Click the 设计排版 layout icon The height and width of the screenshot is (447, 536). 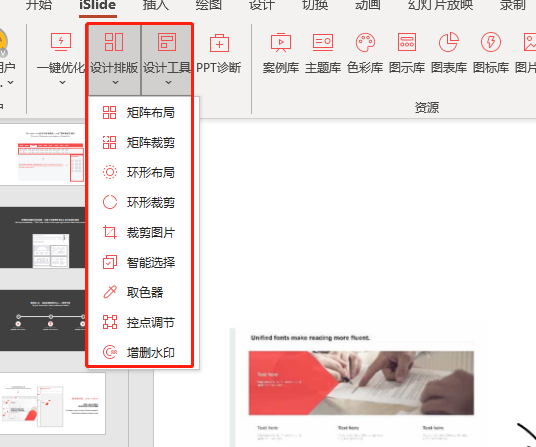pyautogui.click(x=114, y=42)
